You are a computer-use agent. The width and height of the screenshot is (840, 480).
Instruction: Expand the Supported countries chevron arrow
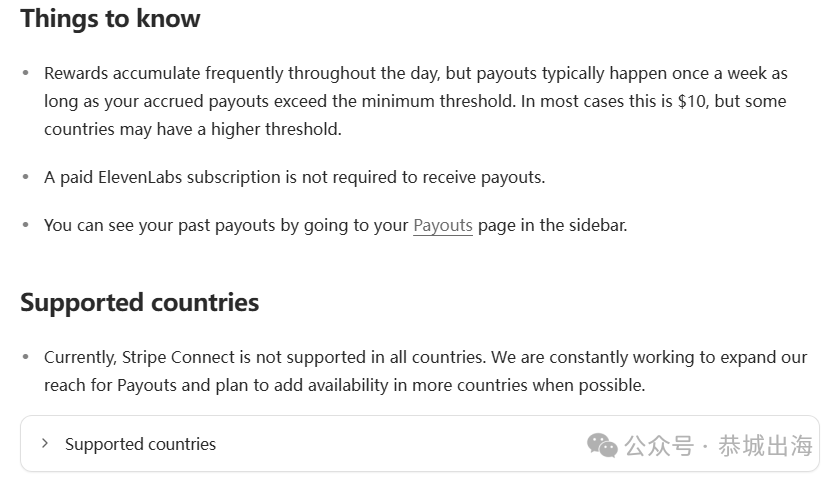pos(45,444)
